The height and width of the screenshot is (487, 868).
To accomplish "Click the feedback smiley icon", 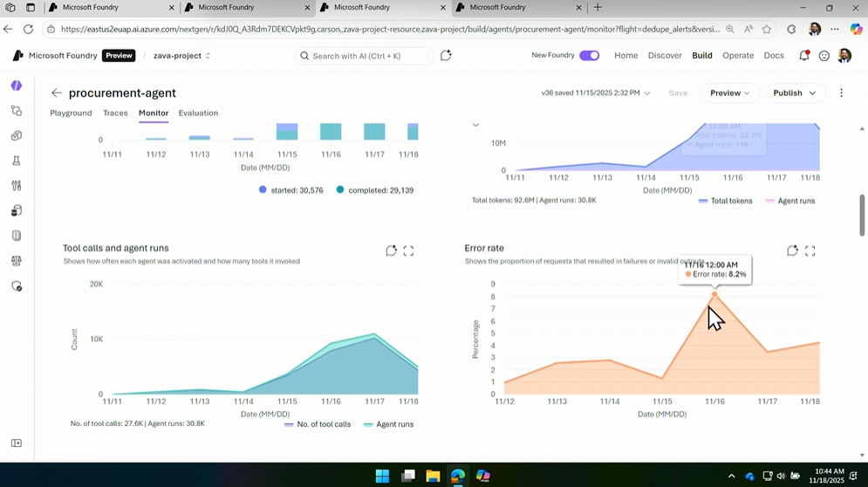I will [824, 56].
